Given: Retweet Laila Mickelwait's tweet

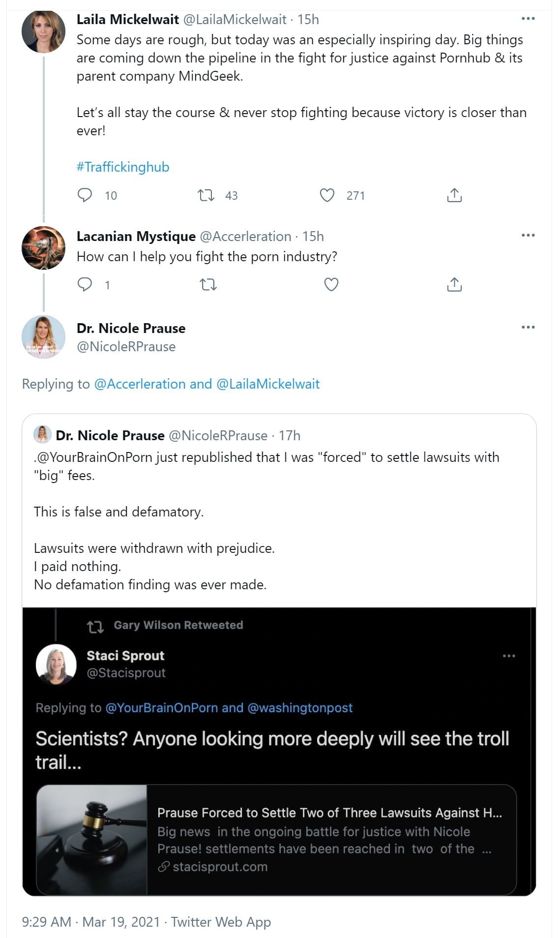Looking at the screenshot, I should (x=206, y=195).
